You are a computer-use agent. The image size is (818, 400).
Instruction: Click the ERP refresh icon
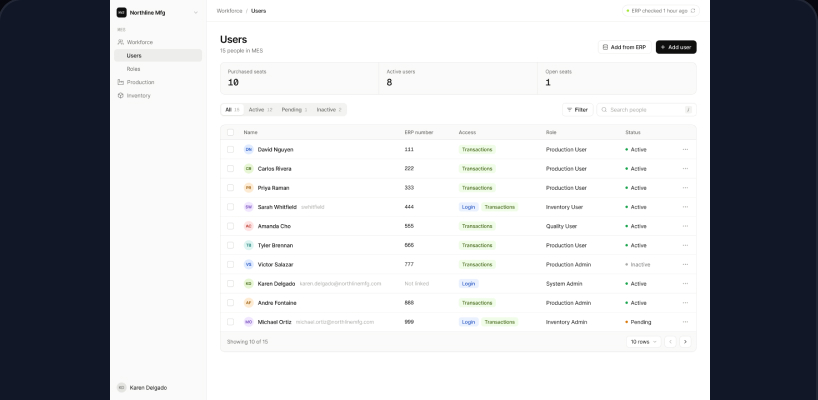693,10
